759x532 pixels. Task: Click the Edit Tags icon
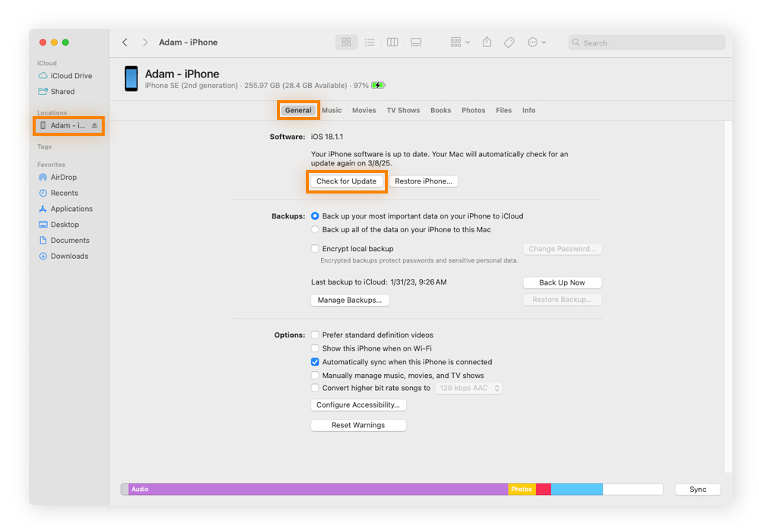[x=509, y=42]
